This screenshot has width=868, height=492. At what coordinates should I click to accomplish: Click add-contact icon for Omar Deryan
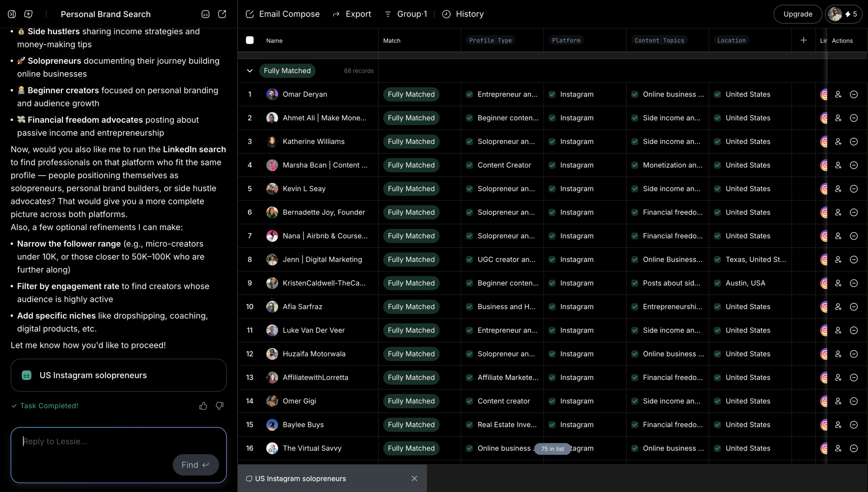pos(838,95)
